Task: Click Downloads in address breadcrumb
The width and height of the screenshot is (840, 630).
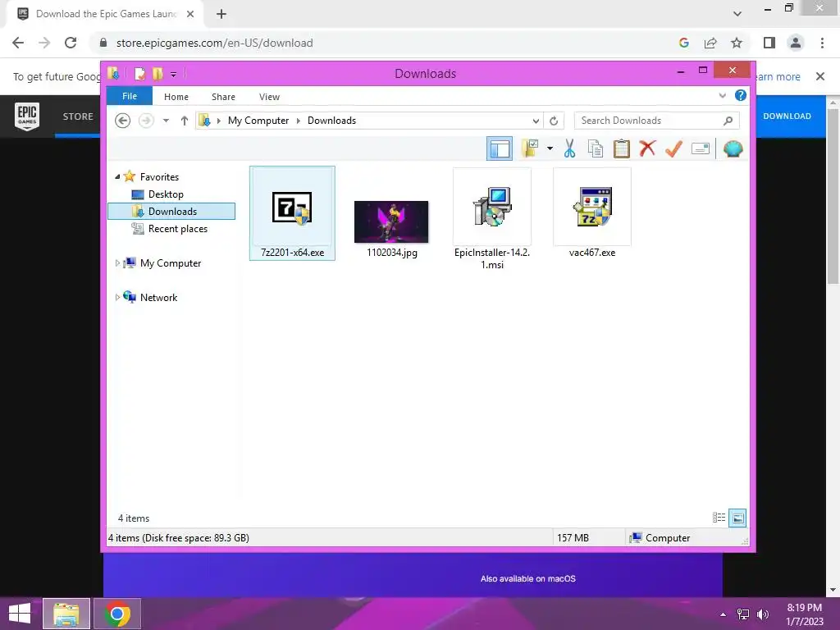Action: point(331,121)
